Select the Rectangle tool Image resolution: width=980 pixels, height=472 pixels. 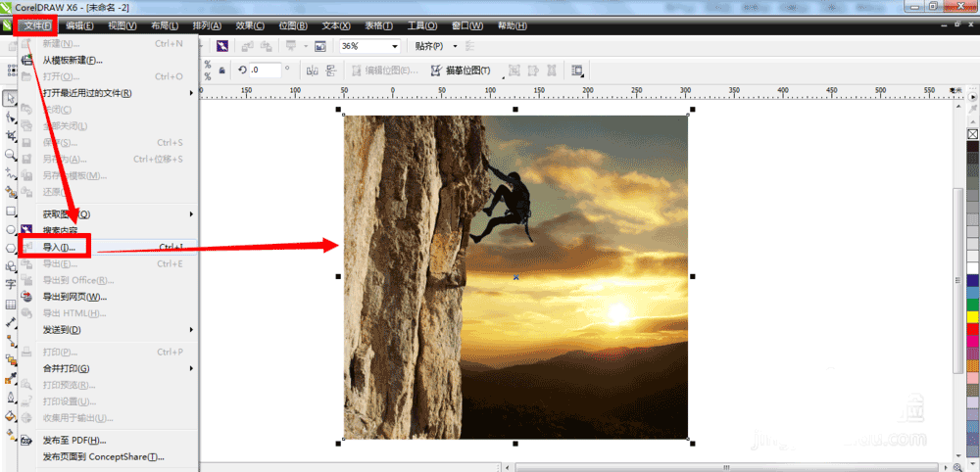(10, 211)
